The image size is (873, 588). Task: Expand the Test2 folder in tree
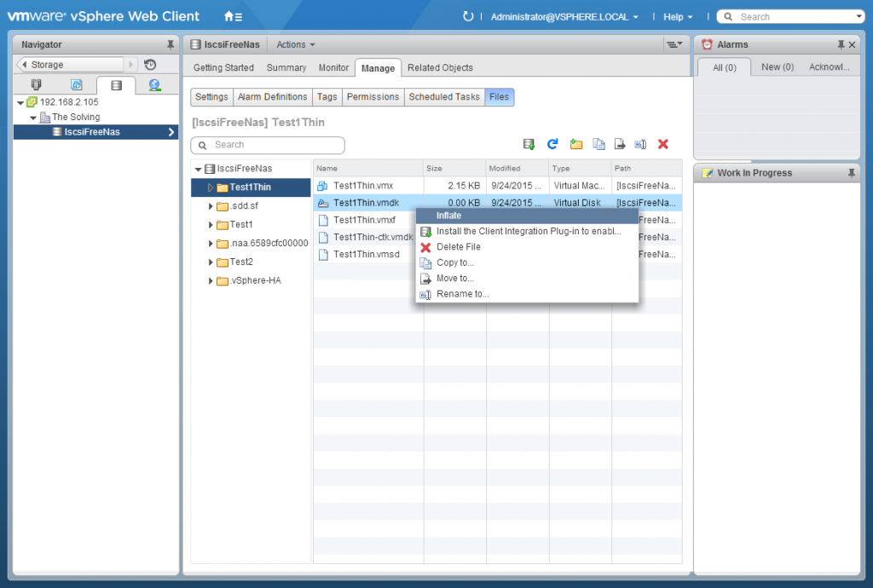coord(211,262)
